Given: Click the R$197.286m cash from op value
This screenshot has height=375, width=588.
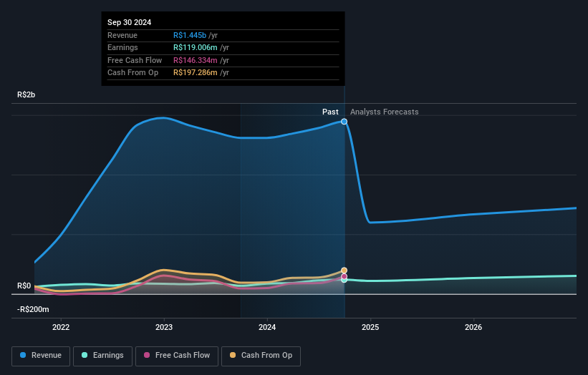Looking at the screenshot, I should point(196,73).
